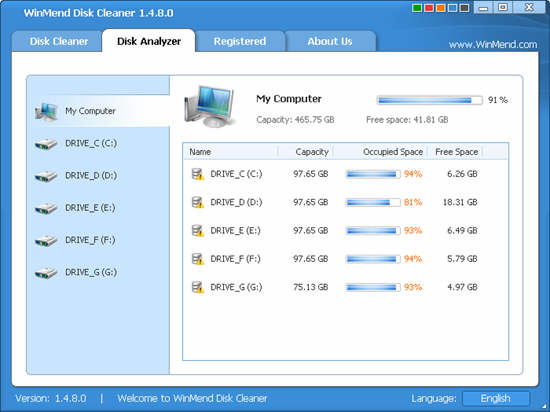
Task: Click the 6.26 GB free space value
Action: point(462,174)
